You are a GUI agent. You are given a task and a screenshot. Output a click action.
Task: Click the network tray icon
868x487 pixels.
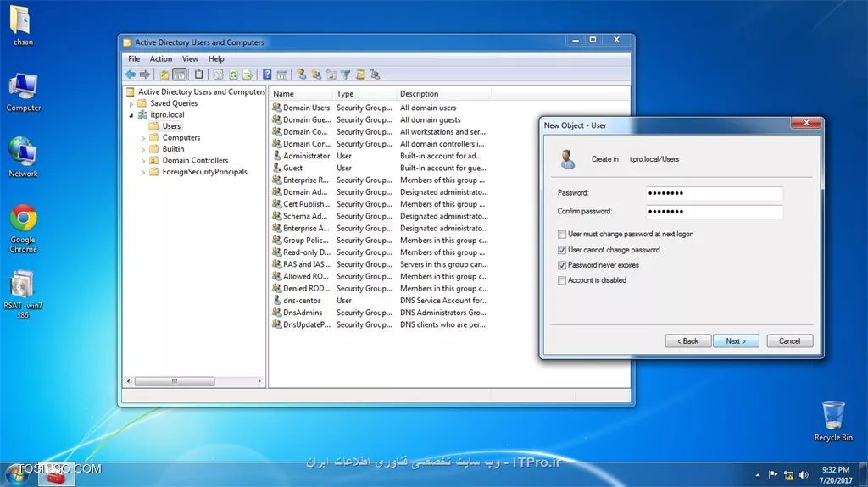coord(788,475)
